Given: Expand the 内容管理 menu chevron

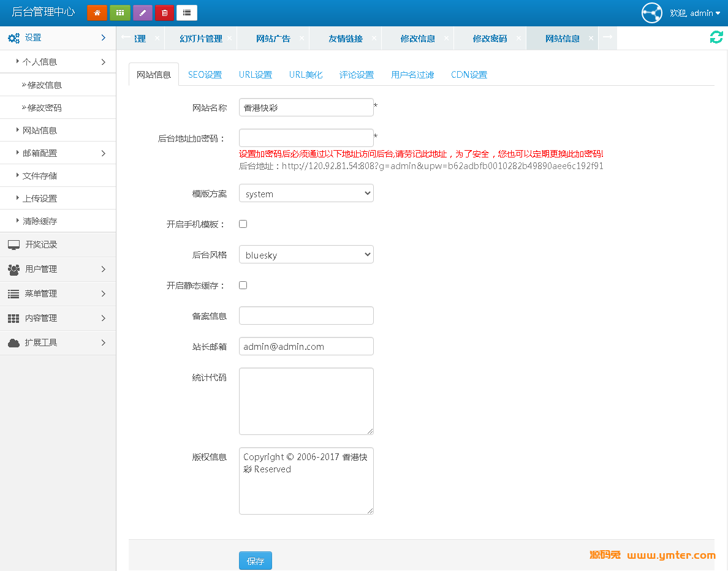Looking at the screenshot, I should coord(104,319).
